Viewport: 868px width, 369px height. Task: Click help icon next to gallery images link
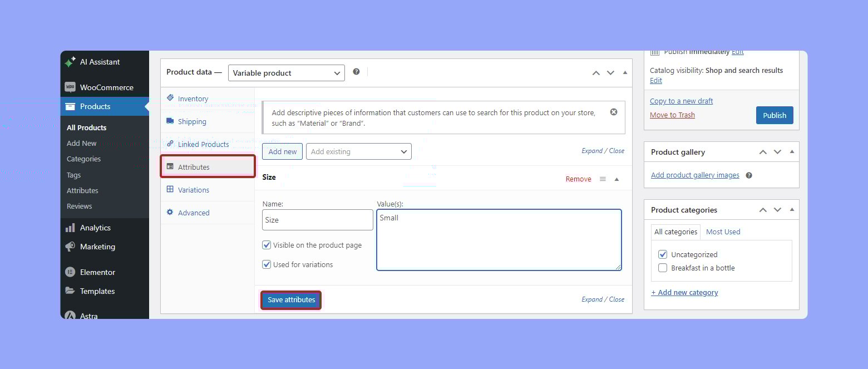click(749, 175)
